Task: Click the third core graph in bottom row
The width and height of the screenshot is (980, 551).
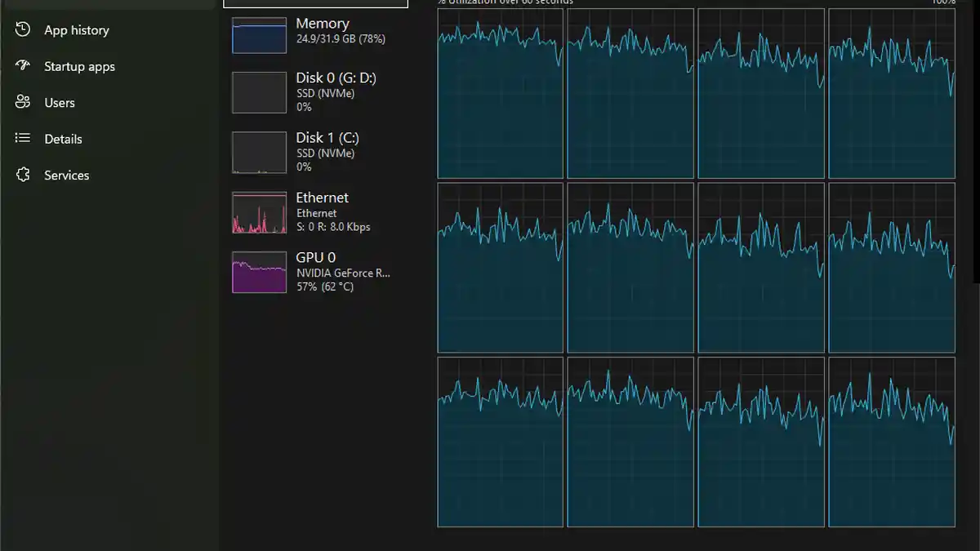Action: (761, 442)
